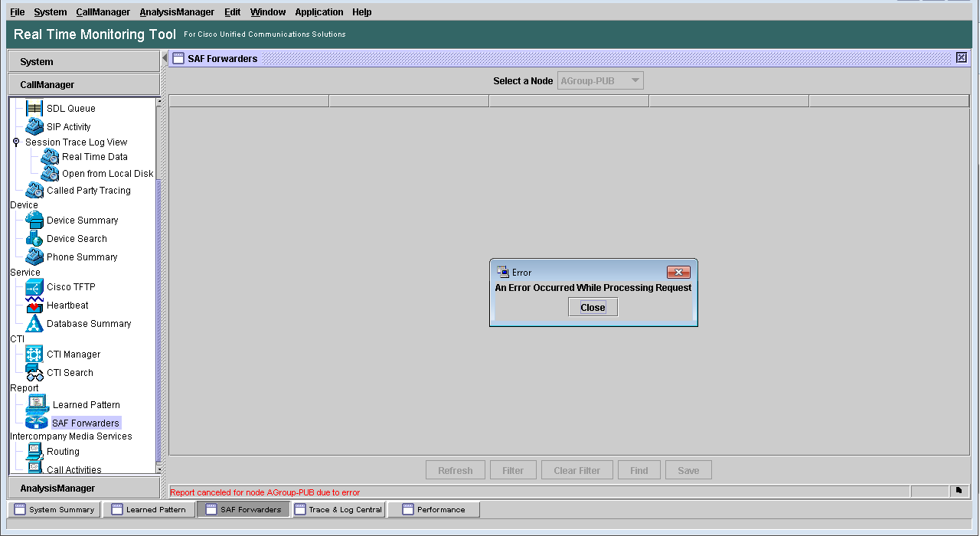Click the Learned Pattern report icon

pos(38,404)
